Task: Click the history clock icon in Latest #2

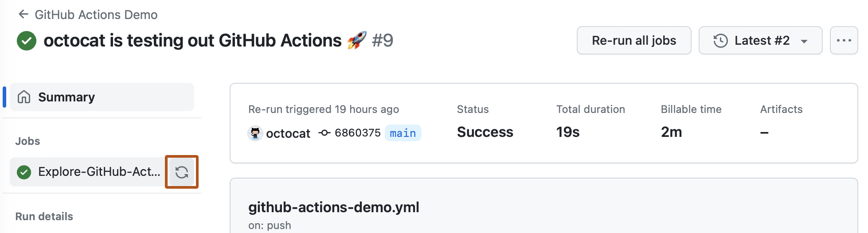Action: tap(720, 41)
